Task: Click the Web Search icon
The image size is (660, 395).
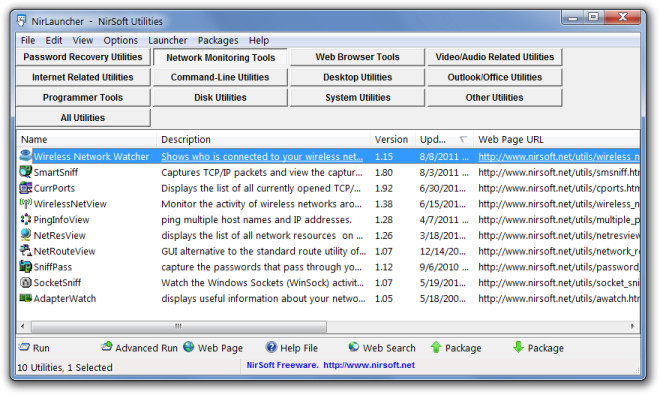Action: point(354,347)
